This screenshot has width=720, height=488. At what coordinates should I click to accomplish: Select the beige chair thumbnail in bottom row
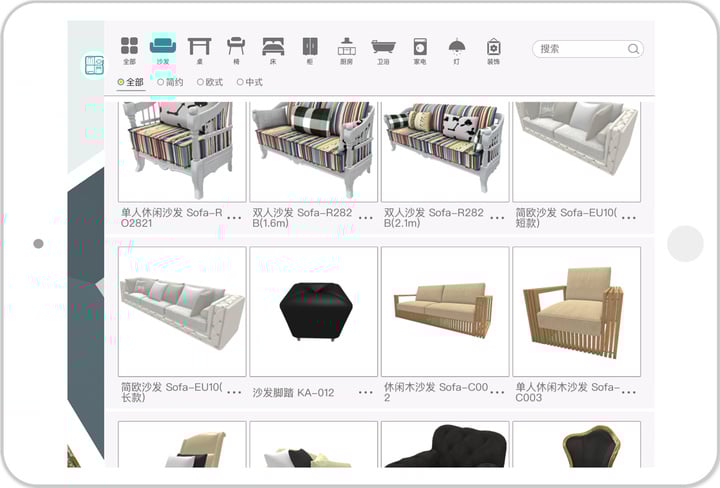(182, 444)
